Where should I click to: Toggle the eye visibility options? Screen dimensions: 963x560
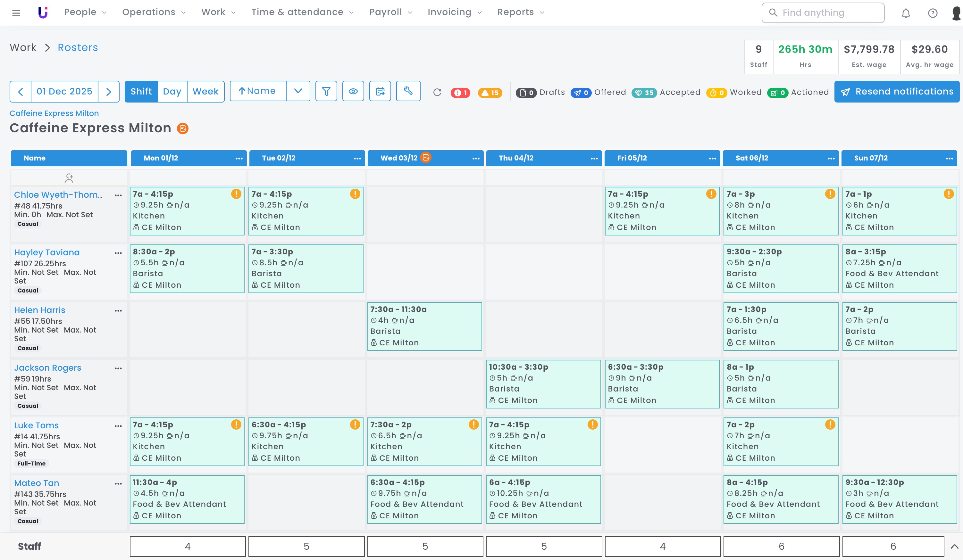[353, 91]
